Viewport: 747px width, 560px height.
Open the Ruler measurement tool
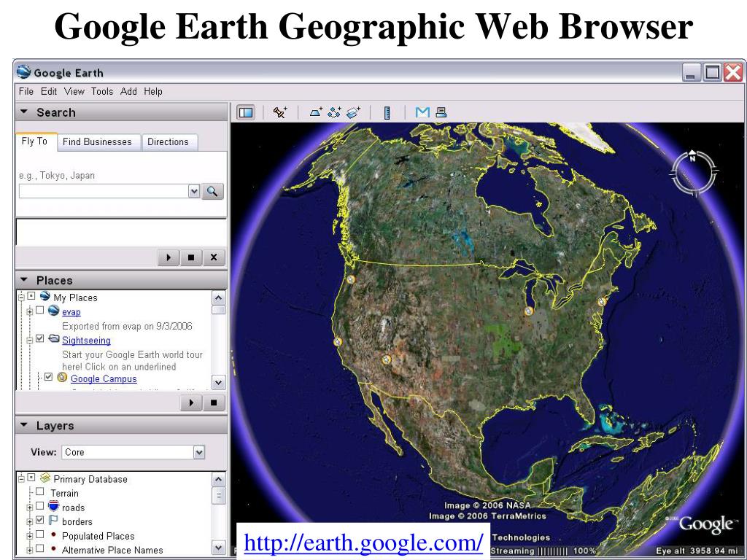(387, 112)
